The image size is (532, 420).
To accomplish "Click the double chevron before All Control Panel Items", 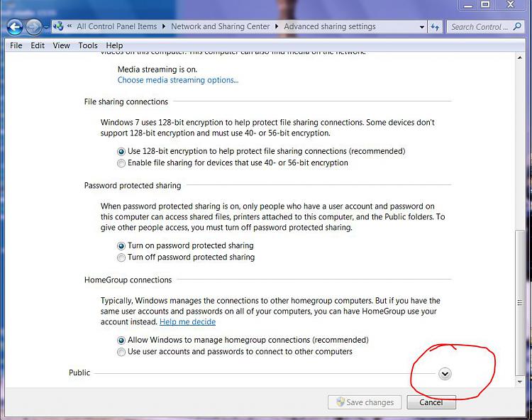I will tap(70, 26).
